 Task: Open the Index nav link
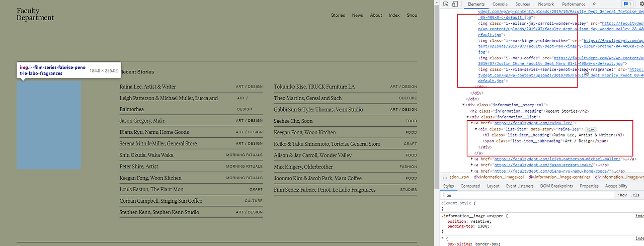(394, 15)
